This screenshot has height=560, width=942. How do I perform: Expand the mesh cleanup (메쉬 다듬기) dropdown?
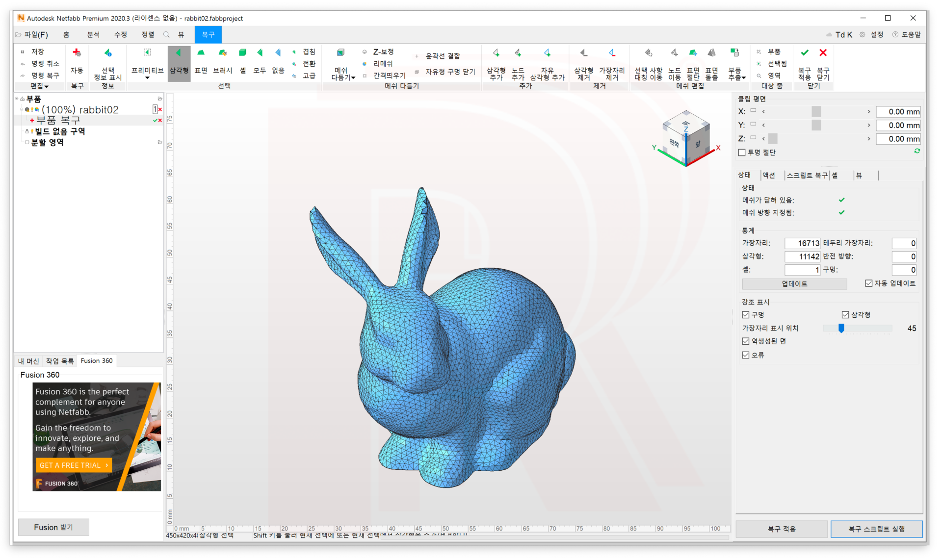click(x=343, y=75)
